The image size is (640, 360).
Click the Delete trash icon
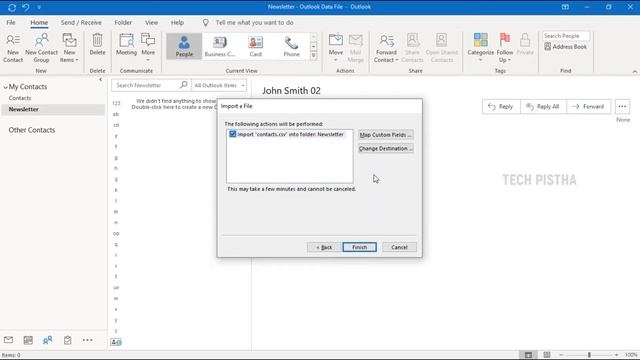[97, 44]
